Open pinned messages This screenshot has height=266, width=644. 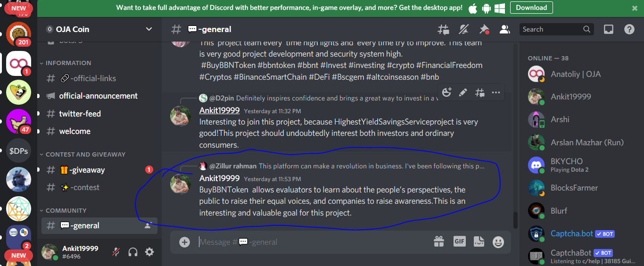[x=484, y=29]
